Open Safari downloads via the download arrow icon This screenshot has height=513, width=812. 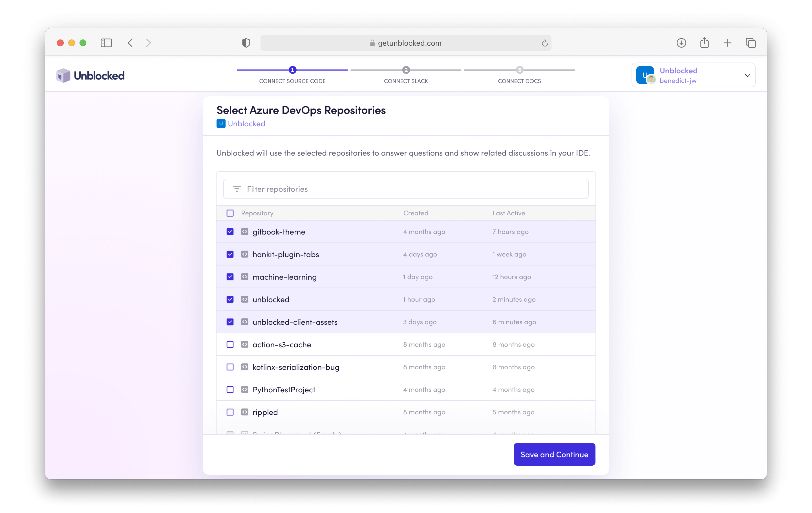tap(681, 43)
